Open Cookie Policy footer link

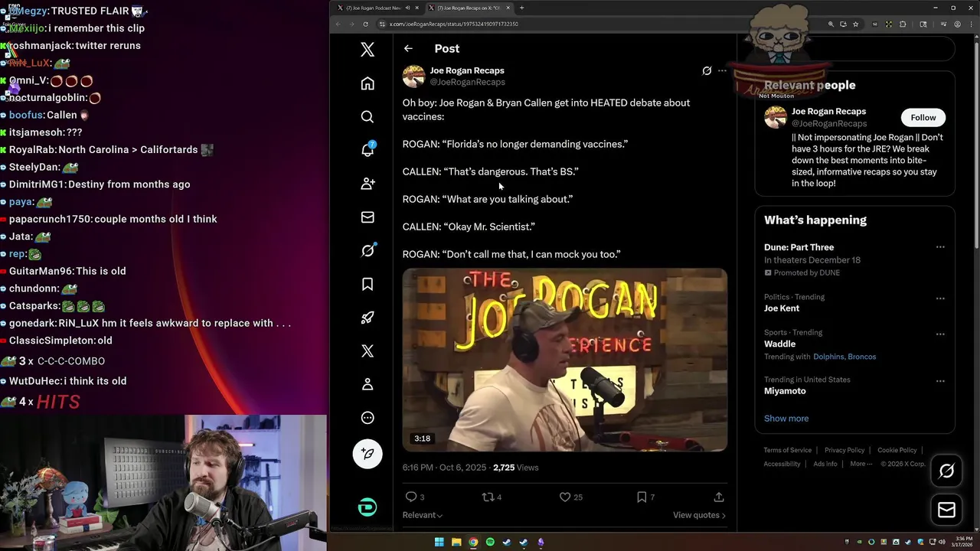[897, 450]
